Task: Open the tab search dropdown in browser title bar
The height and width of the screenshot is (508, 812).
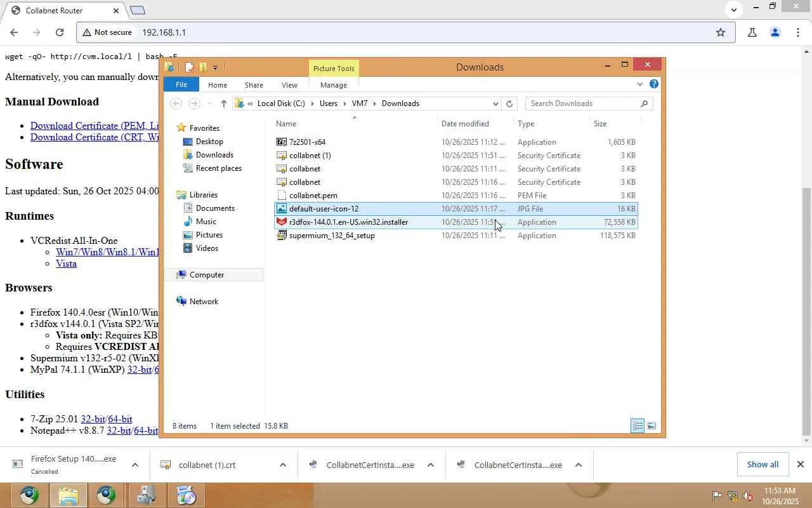Action: 734,10
